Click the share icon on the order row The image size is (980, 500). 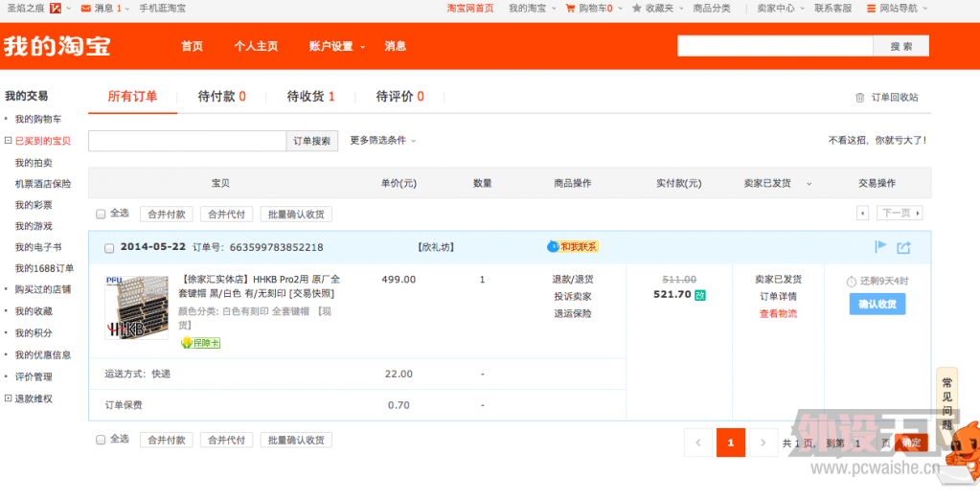[x=903, y=247]
